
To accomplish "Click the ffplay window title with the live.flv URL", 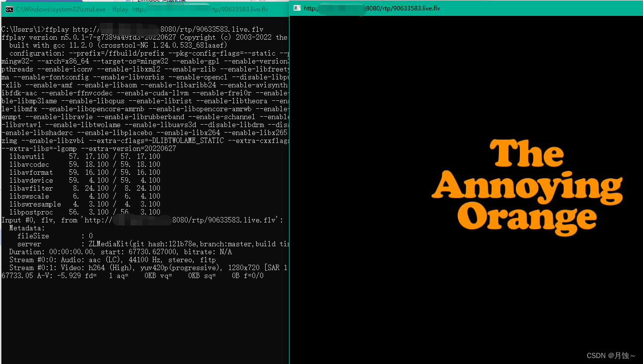I will (x=371, y=8).
